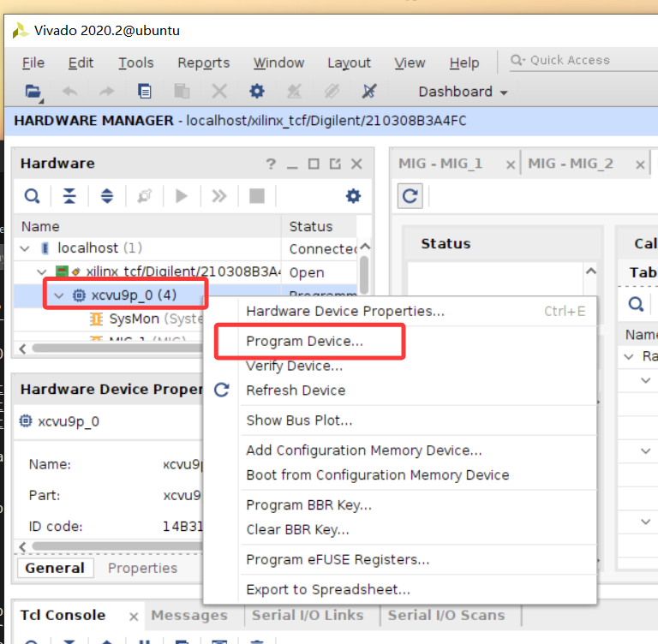This screenshot has width=658, height=644.
Task: Float the Hardware panel
Action: [x=335, y=164]
